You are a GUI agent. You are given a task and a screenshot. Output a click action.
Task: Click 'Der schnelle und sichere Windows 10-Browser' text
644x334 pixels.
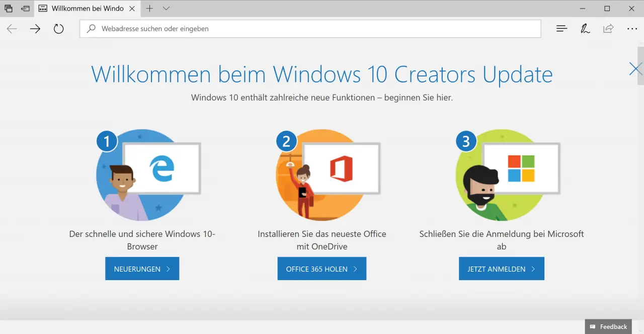(142, 240)
